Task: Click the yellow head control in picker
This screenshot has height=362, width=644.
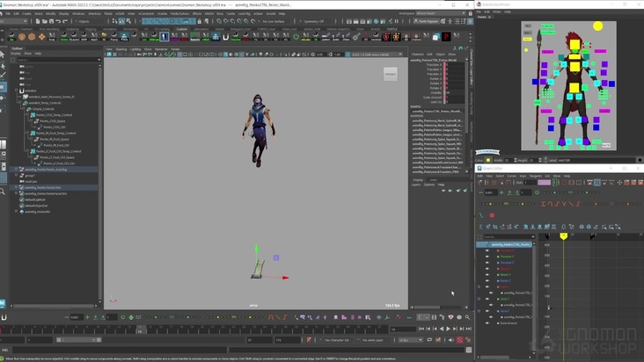Action: (x=574, y=44)
